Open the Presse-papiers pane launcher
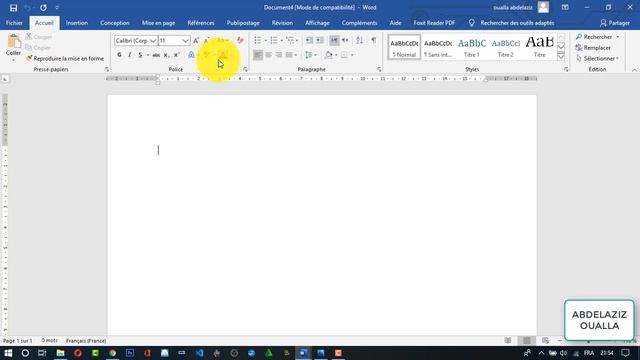Viewport: 640px width, 360px height. (107, 70)
